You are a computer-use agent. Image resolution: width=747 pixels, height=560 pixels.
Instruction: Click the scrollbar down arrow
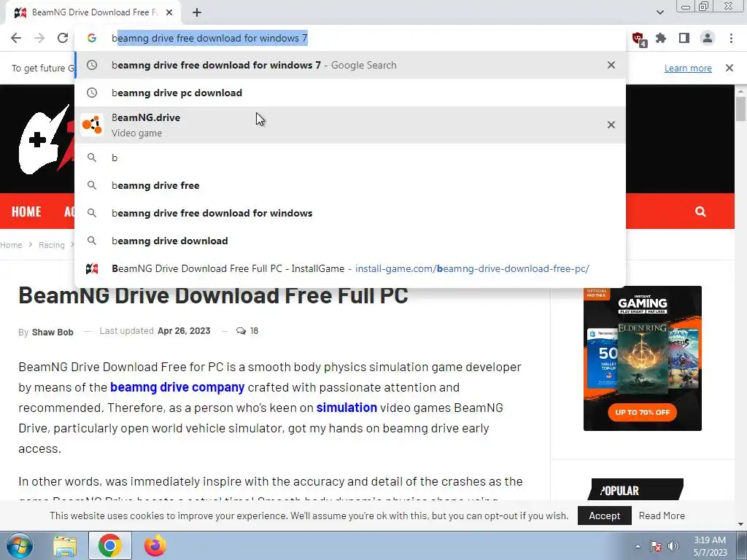click(741, 524)
